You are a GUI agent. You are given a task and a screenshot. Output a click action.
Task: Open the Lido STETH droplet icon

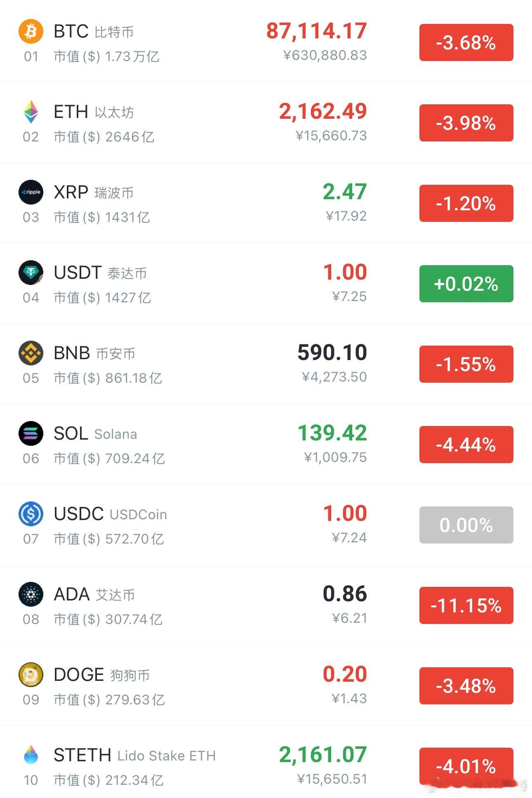pyautogui.click(x=31, y=754)
